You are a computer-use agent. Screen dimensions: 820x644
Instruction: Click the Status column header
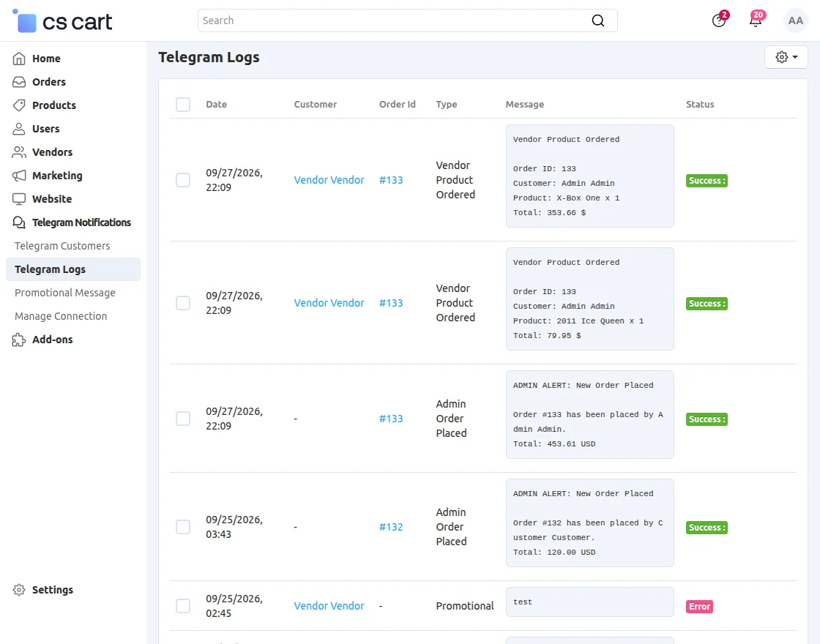click(x=700, y=105)
